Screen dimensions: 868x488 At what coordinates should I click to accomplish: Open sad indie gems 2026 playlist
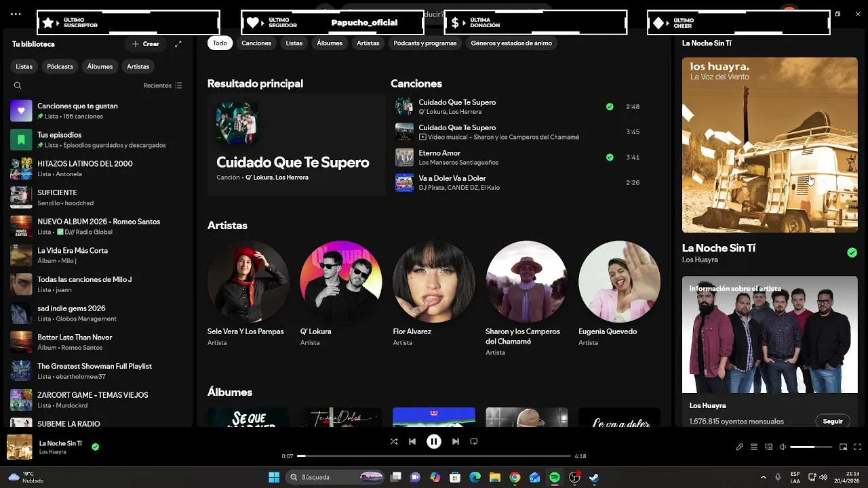pos(98,313)
